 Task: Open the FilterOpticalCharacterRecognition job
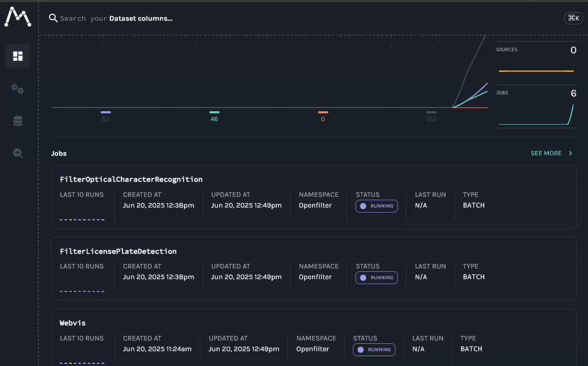[131, 179]
